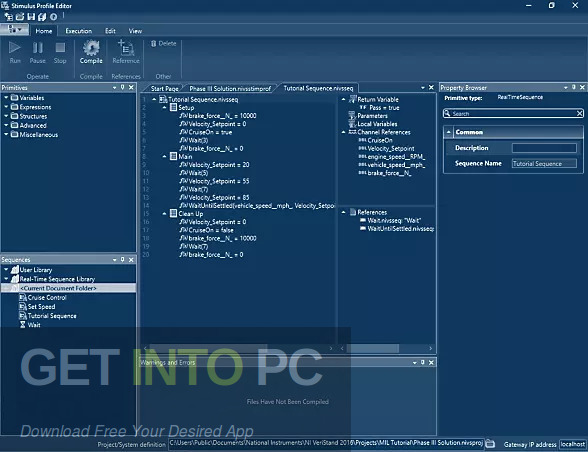Browse project file with folder icon
Screen dimensions: 588x452
(x=490, y=444)
